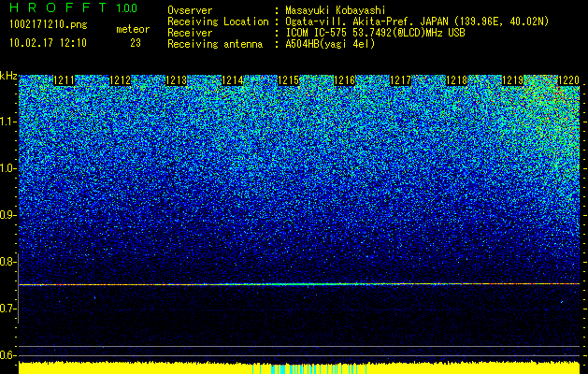
Task: Click the 1214 time marker
Action: (233, 79)
